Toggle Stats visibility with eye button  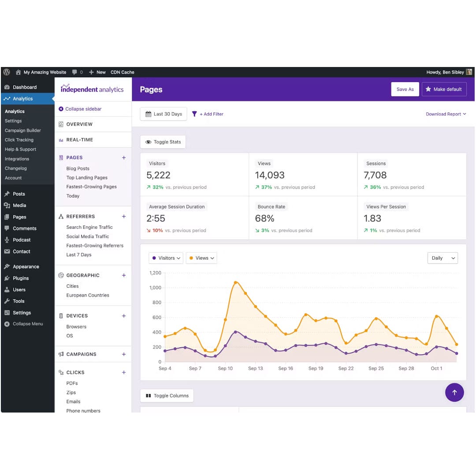click(163, 142)
